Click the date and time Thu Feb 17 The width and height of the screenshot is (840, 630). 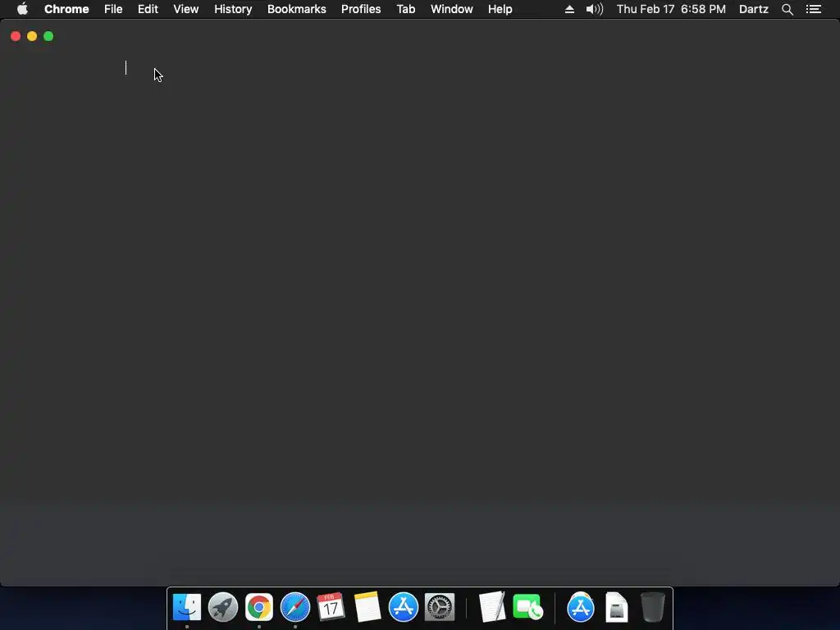[671, 9]
